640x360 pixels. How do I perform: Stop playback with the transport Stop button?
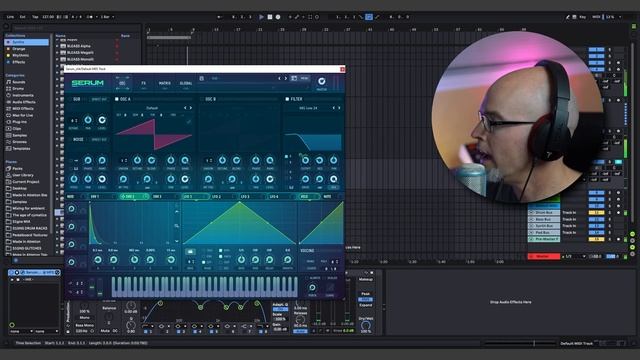coord(270,17)
